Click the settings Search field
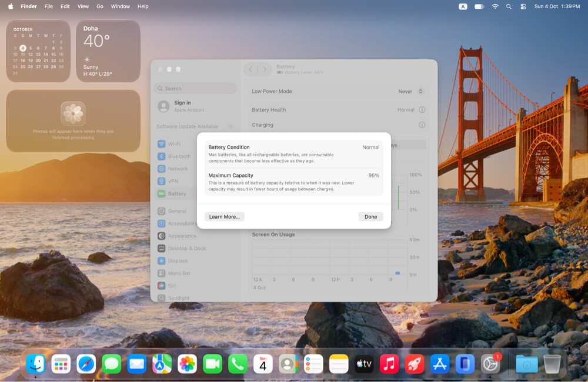Screen dimensions: 588x382 [195, 89]
